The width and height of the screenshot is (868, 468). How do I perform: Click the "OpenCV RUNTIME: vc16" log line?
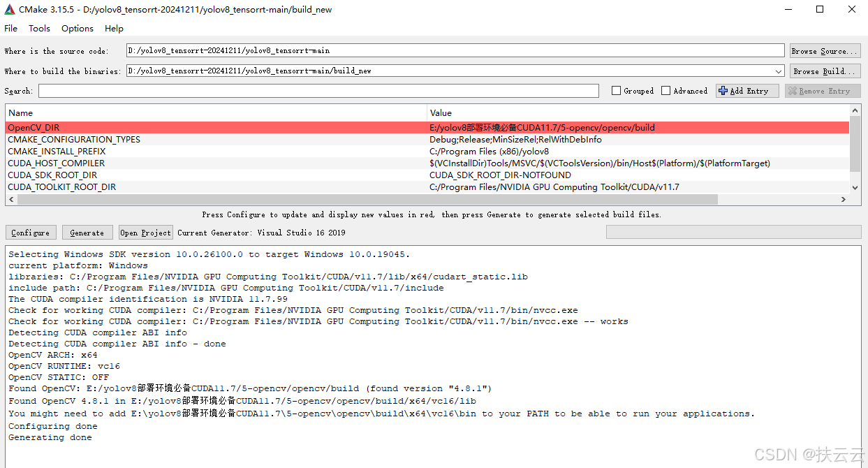point(64,366)
